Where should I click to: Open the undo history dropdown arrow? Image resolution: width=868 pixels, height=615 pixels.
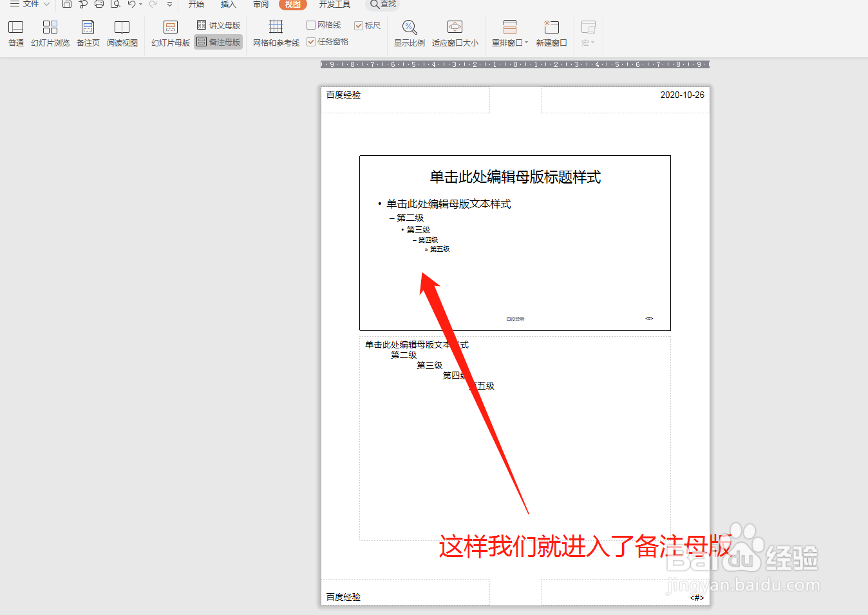tap(141, 5)
